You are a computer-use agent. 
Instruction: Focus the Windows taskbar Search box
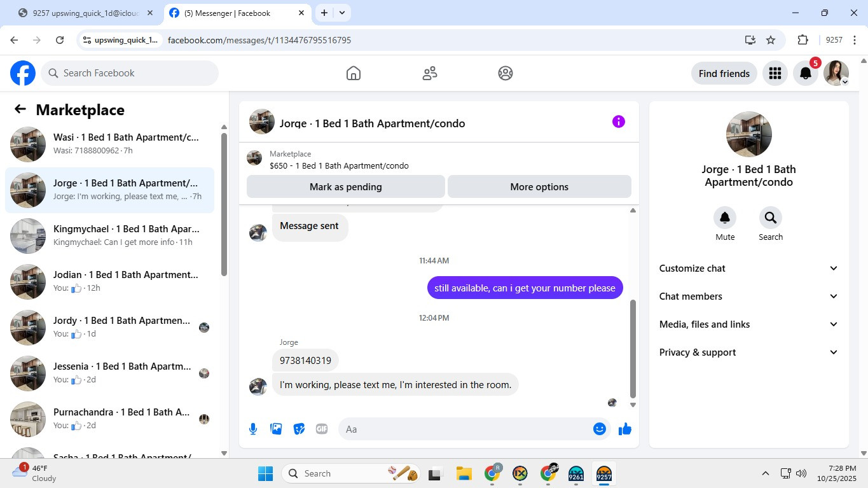(x=352, y=473)
